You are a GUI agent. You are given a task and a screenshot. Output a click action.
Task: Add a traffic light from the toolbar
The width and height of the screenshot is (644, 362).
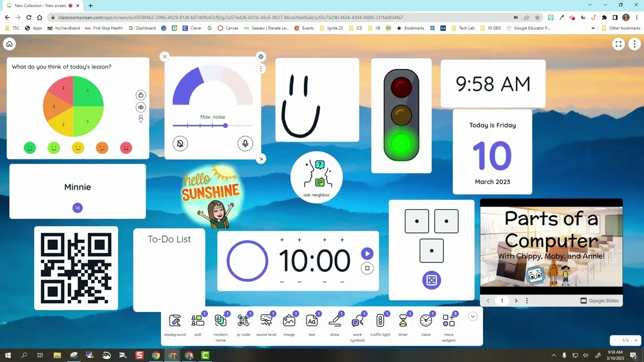coord(380,324)
